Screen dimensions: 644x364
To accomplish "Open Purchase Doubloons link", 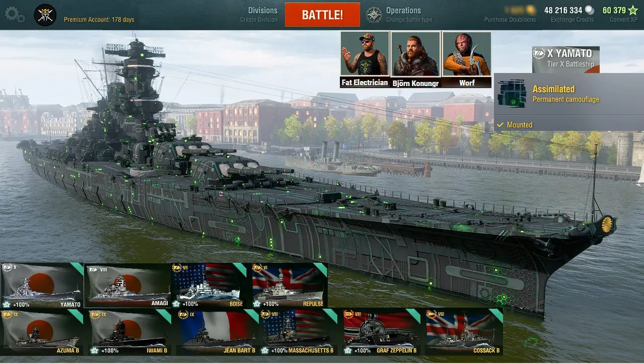I will coord(510,20).
